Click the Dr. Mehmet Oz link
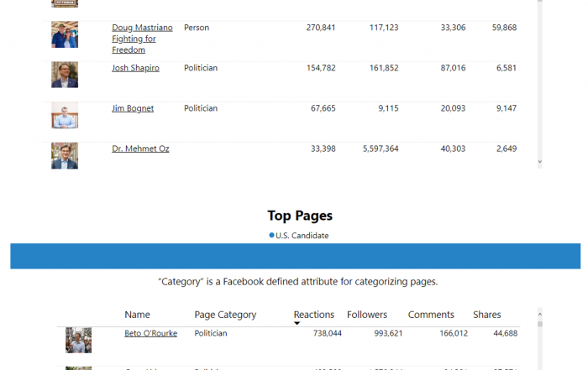This screenshot has width=588, height=370. tap(140, 149)
